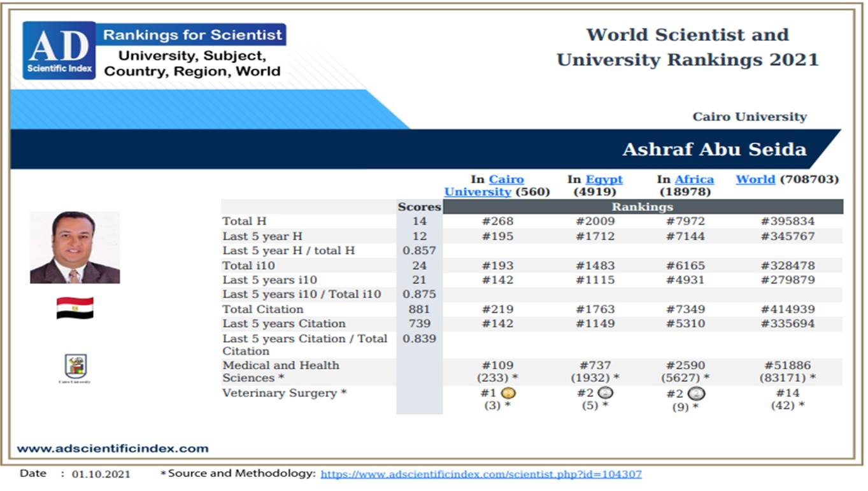Image resolution: width=868 pixels, height=491 pixels.
Task: Click the Cairo University crest emblem
Action: (x=75, y=367)
